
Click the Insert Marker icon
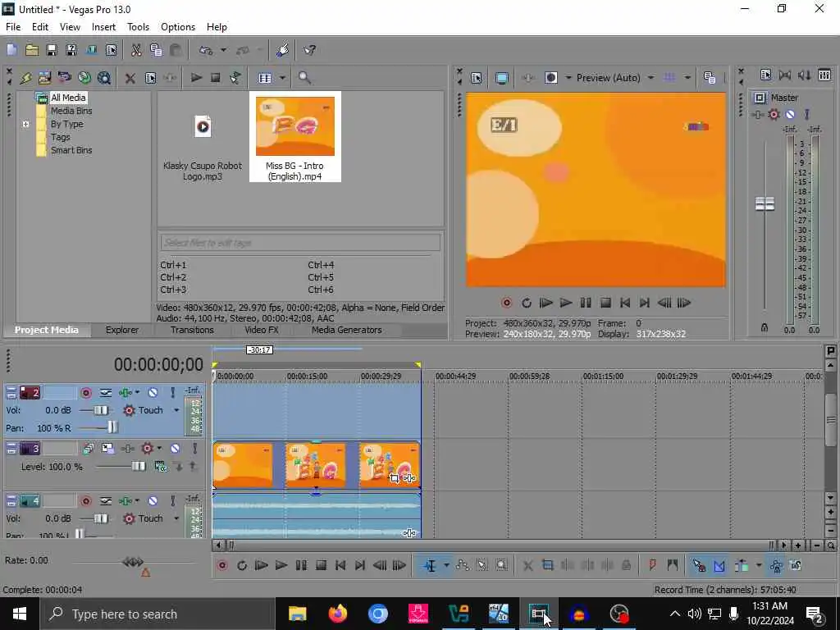coord(652,565)
